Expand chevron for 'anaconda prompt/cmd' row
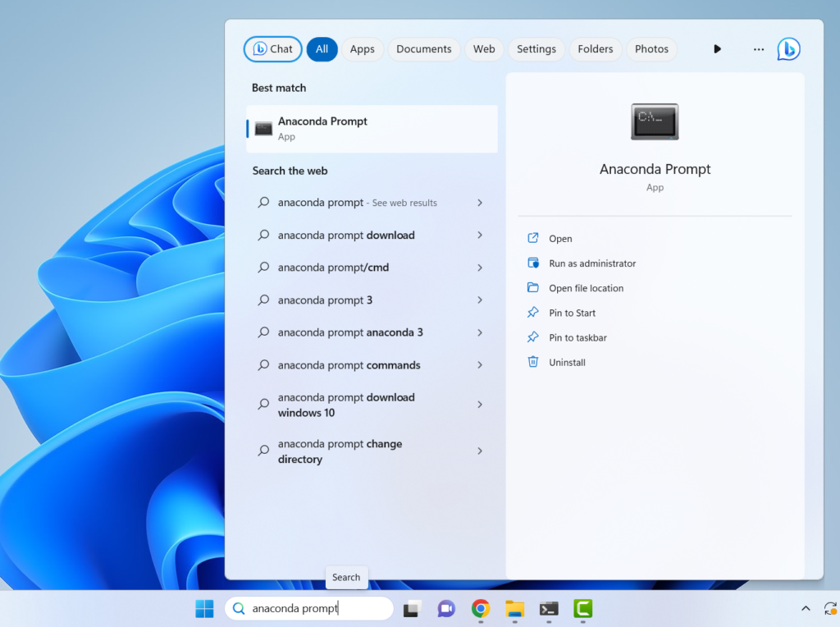 pos(479,268)
